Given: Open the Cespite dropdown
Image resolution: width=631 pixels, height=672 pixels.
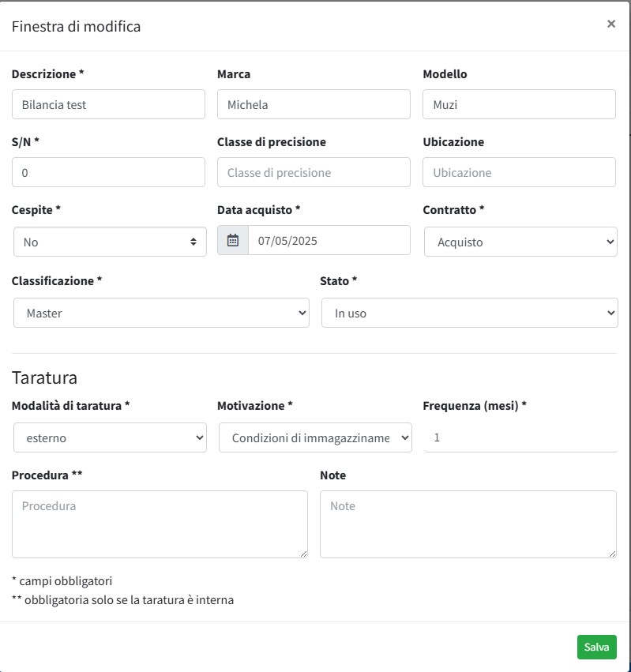Looking at the screenshot, I should 110,242.
